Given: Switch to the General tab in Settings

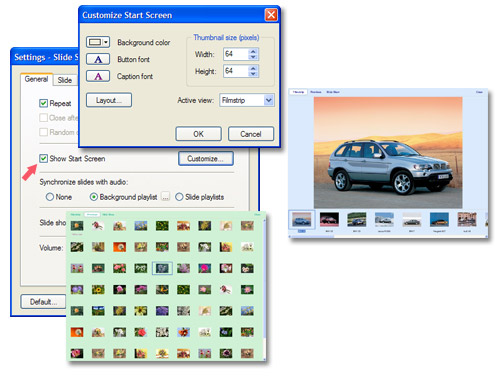Looking at the screenshot, I should coord(36,79).
